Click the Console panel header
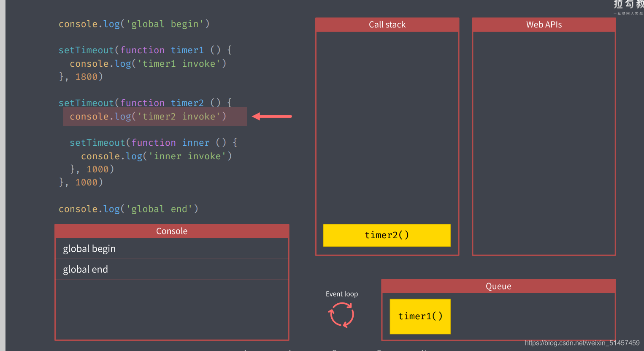This screenshot has height=351, width=644. point(172,231)
